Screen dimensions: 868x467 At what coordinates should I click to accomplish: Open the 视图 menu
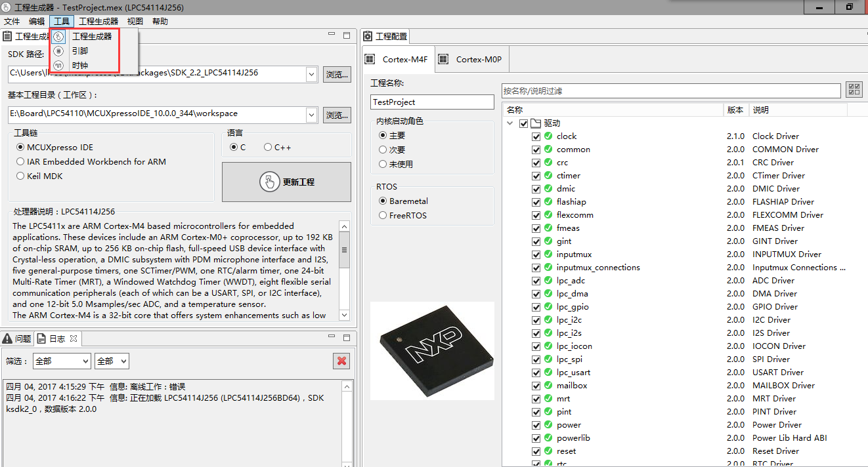pos(135,22)
